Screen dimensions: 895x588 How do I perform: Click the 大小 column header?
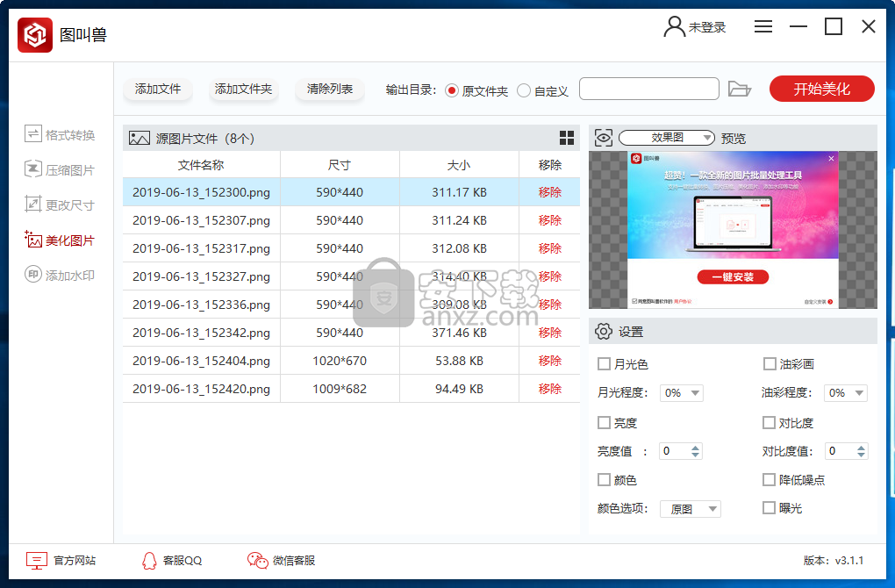(x=459, y=165)
